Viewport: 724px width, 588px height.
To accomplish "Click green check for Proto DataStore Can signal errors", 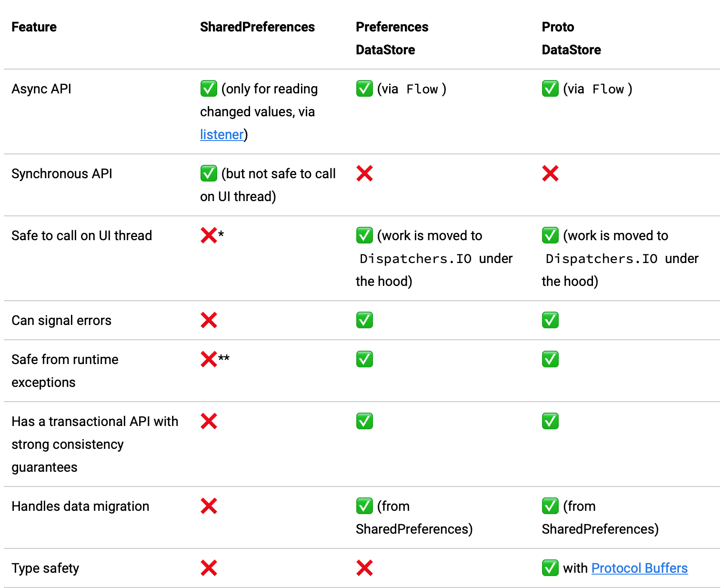I will pyautogui.click(x=550, y=320).
